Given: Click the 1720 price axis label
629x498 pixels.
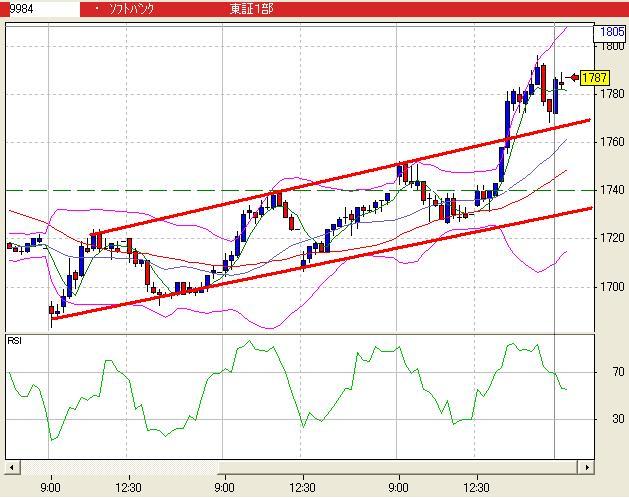Looking at the screenshot, I should pos(612,238).
